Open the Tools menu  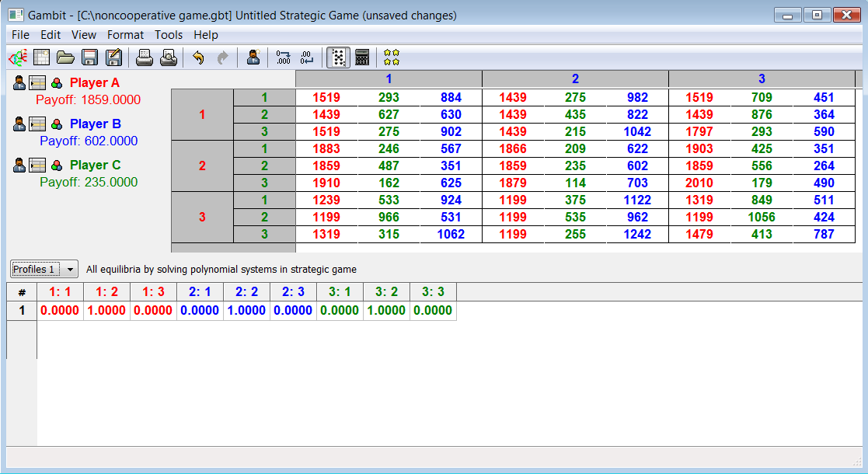(169, 35)
